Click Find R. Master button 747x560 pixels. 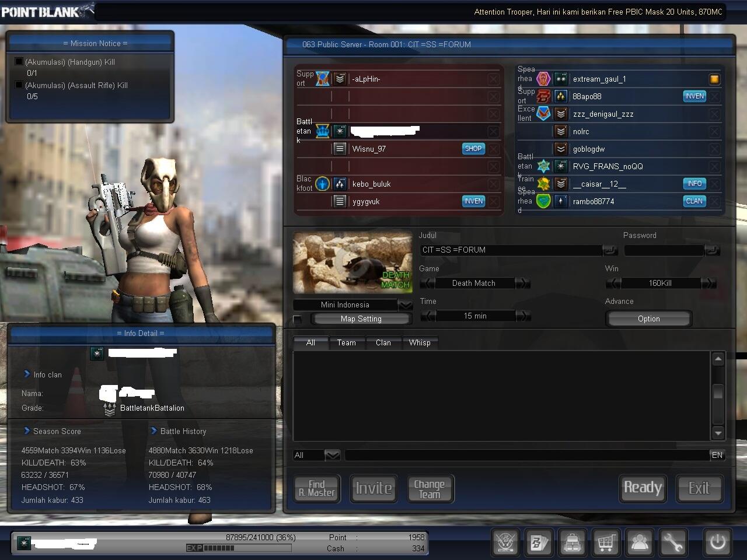pyautogui.click(x=317, y=488)
